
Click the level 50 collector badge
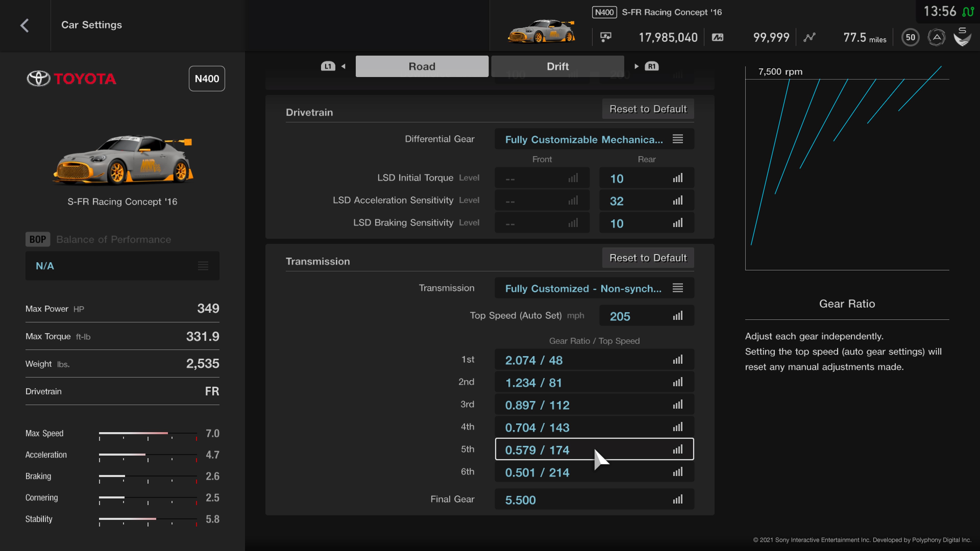pyautogui.click(x=910, y=37)
